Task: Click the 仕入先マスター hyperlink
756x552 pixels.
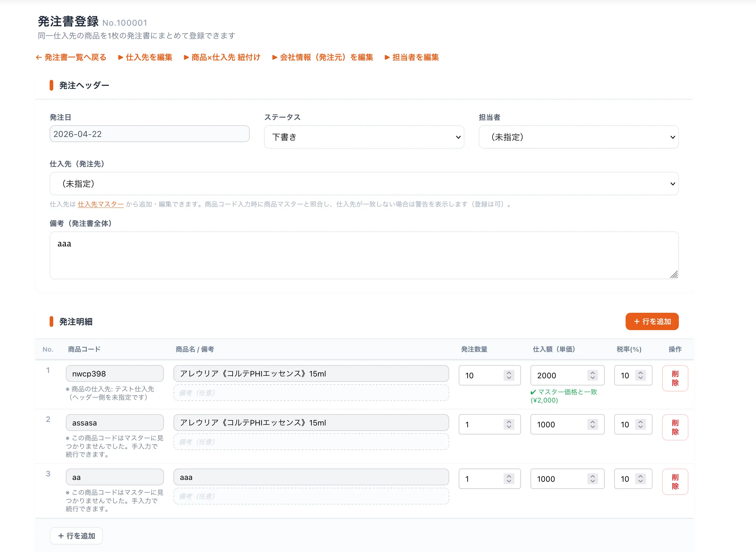Action: [x=100, y=204]
